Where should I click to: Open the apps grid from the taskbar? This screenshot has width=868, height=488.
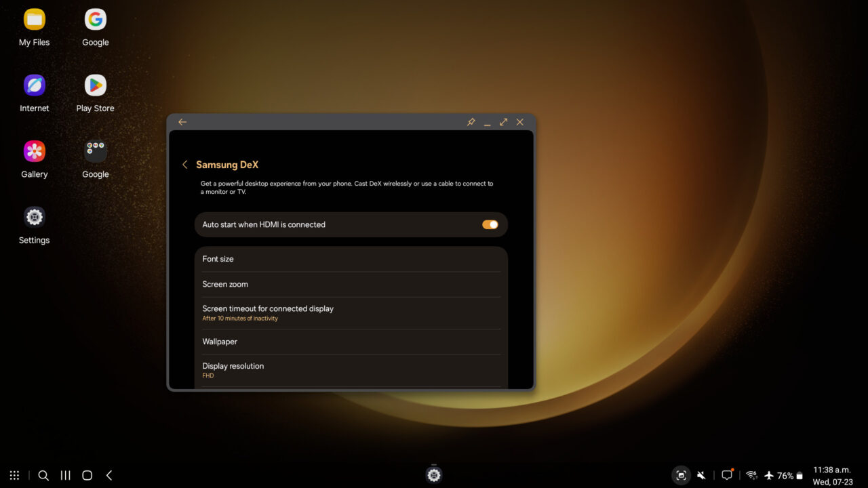click(x=14, y=475)
